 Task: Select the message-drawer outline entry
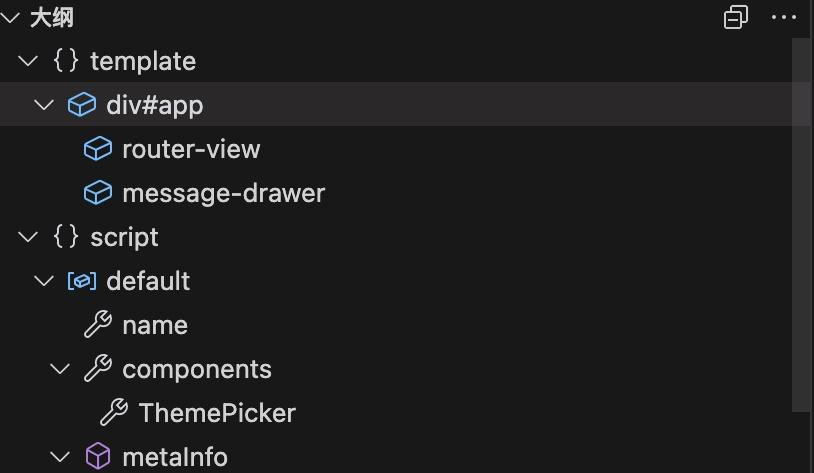click(223, 193)
